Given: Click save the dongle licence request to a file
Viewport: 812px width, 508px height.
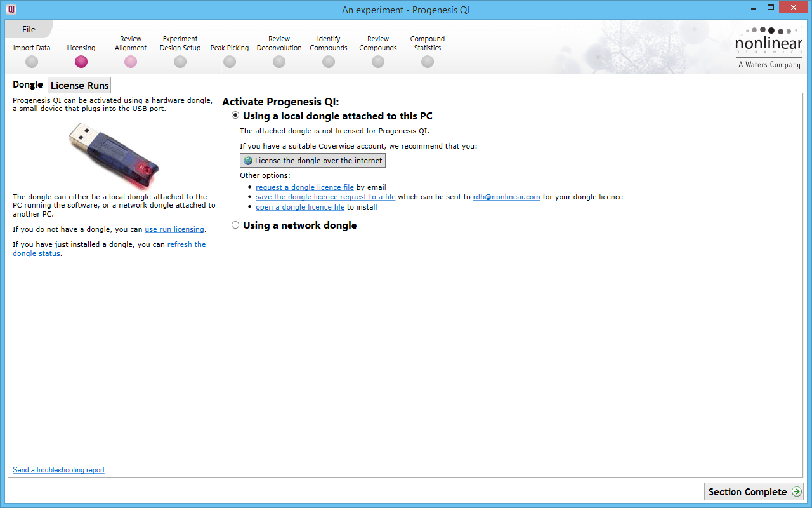Looking at the screenshot, I should (325, 197).
